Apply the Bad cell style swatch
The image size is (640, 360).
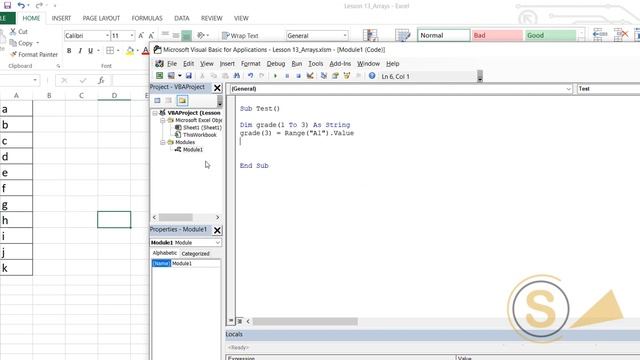[497, 36]
